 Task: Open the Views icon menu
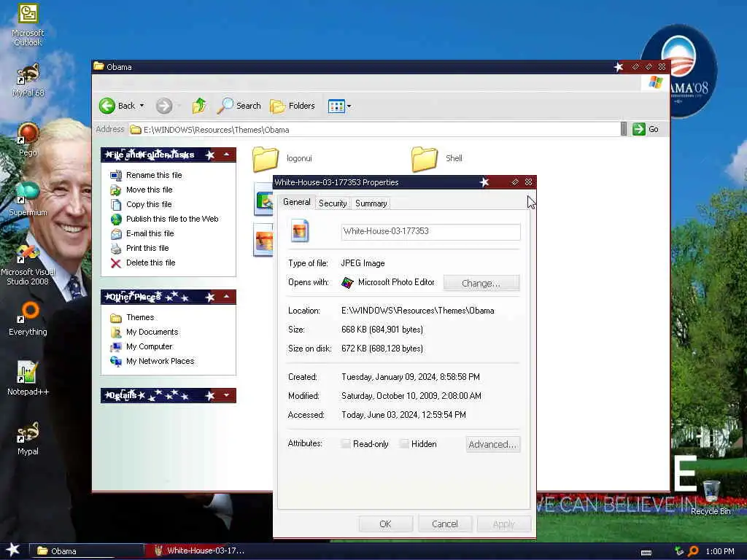336,106
